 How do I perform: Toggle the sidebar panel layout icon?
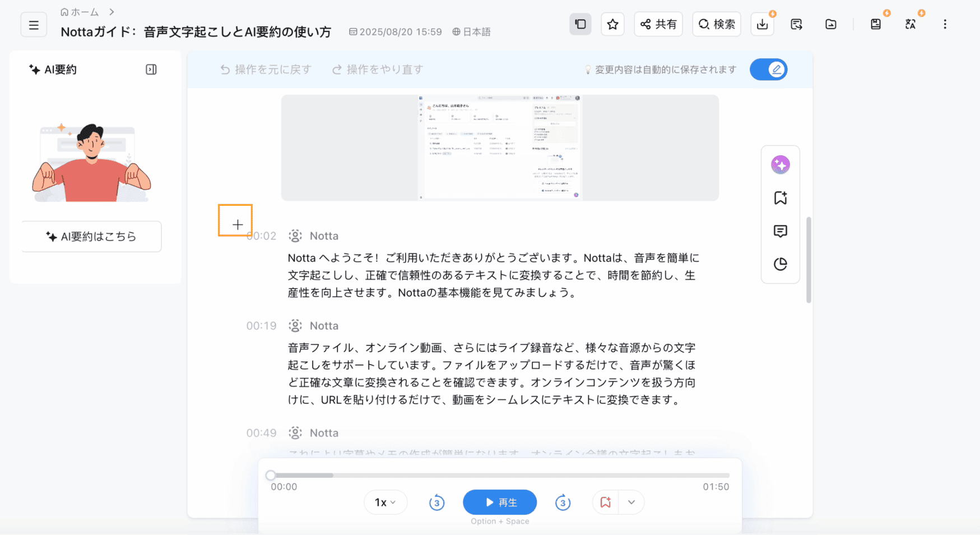[580, 24]
